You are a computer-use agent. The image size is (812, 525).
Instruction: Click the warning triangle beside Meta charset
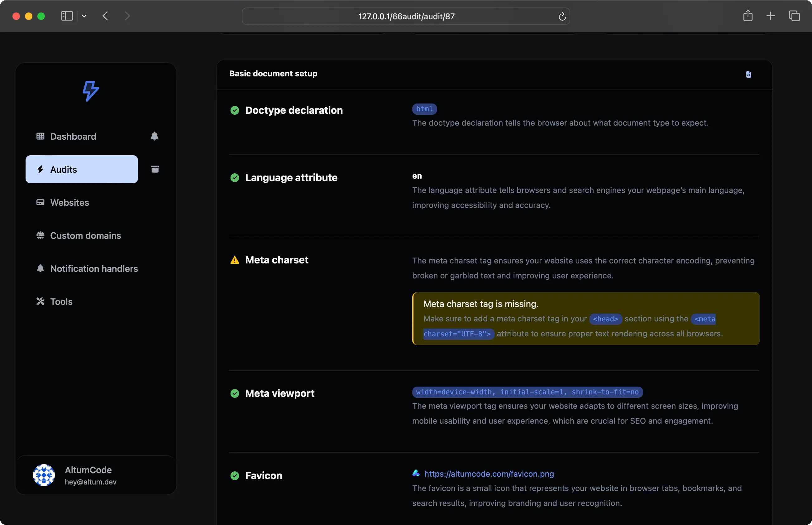tap(234, 260)
